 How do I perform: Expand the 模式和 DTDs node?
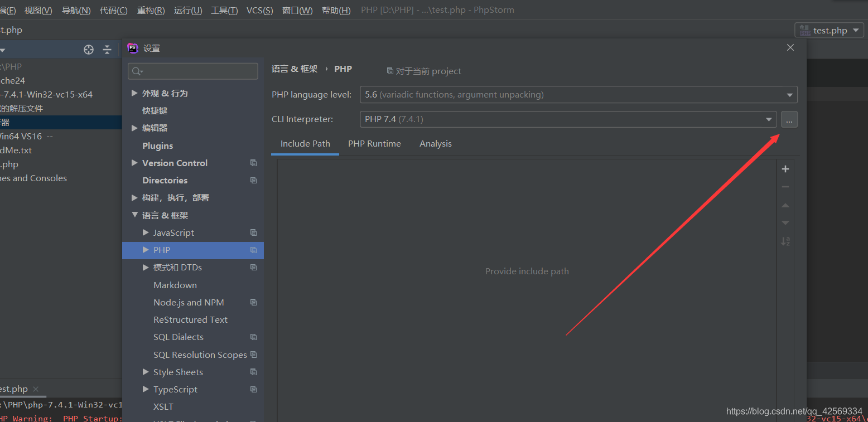coord(146,267)
